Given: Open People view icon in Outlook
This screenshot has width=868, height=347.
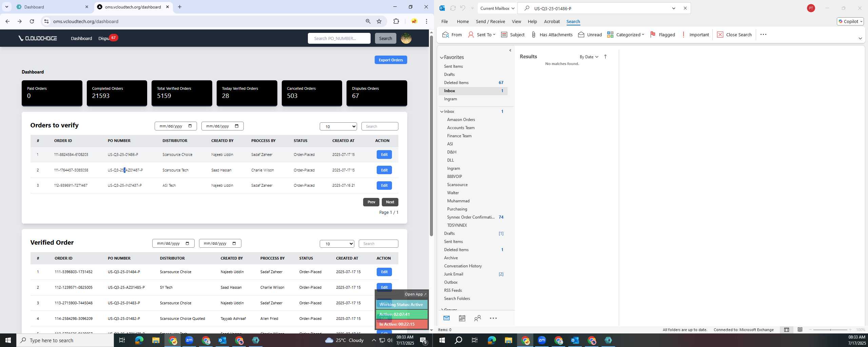Looking at the screenshot, I should [477, 318].
